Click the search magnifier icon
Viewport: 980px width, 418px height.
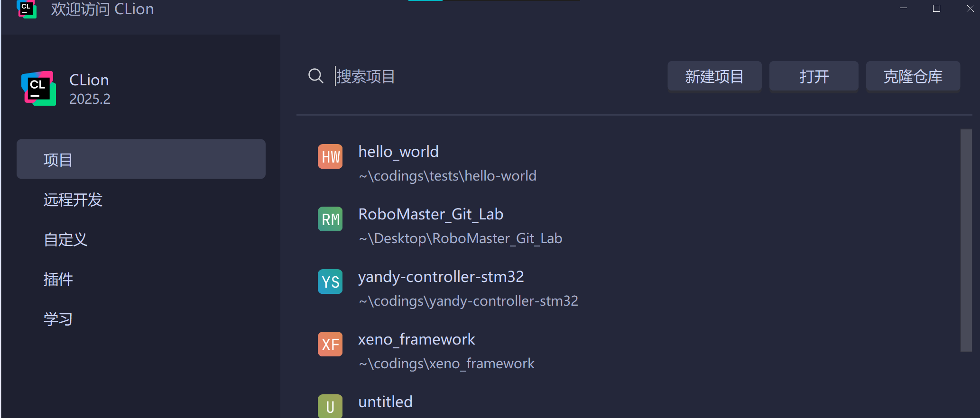point(316,76)
